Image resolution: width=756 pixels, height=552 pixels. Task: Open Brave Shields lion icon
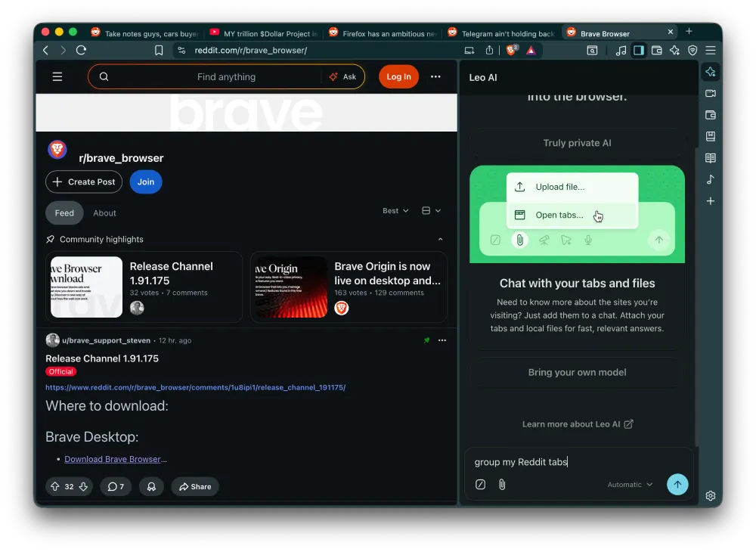[512, 50]
